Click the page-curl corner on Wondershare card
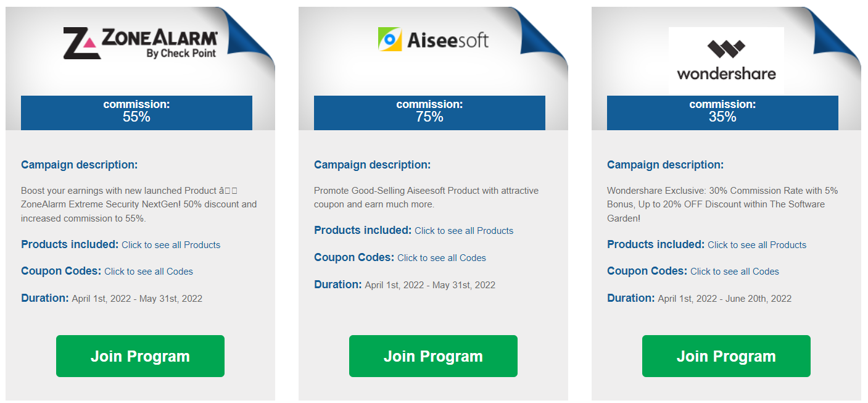 (x=835, y=36)
